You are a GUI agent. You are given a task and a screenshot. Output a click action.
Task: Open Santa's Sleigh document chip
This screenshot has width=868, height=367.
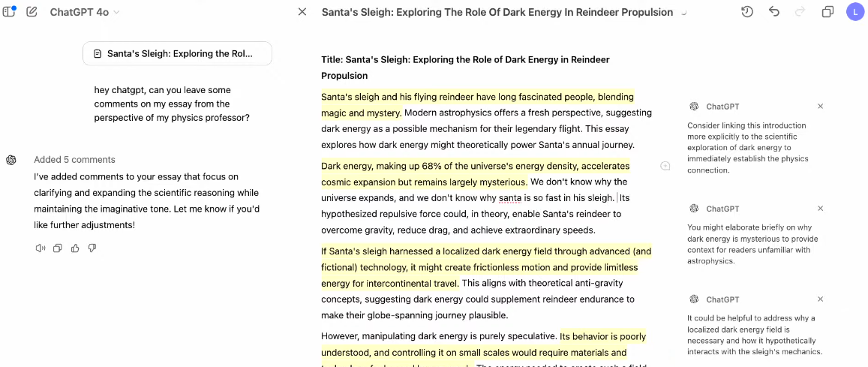pyautogui.click(x=177, y=54)
